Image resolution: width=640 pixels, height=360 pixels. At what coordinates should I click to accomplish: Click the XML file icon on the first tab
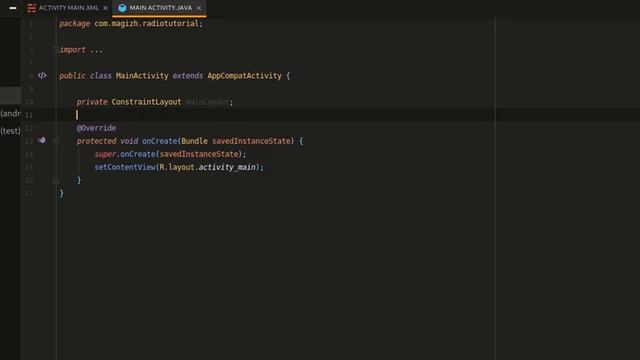pos(31,8)
